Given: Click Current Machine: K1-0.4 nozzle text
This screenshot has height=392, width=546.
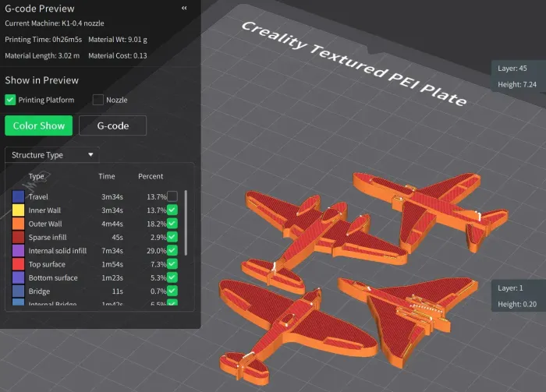Looking at the screenshot, I should (55, 23).
